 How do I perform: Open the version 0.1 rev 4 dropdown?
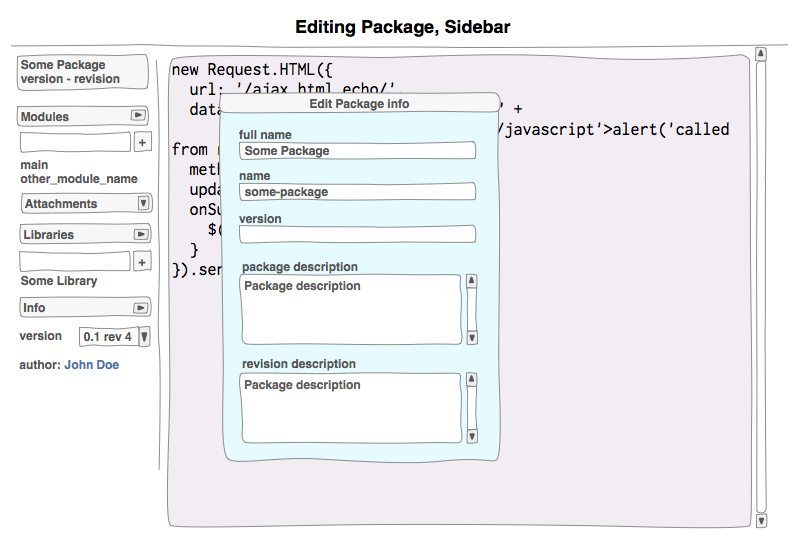point(145,337)
